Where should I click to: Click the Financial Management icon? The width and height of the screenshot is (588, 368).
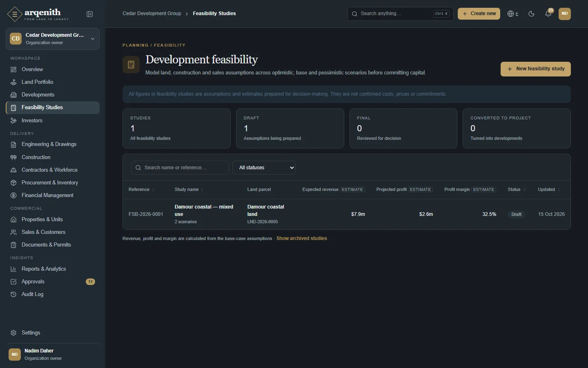pos(13,195)
